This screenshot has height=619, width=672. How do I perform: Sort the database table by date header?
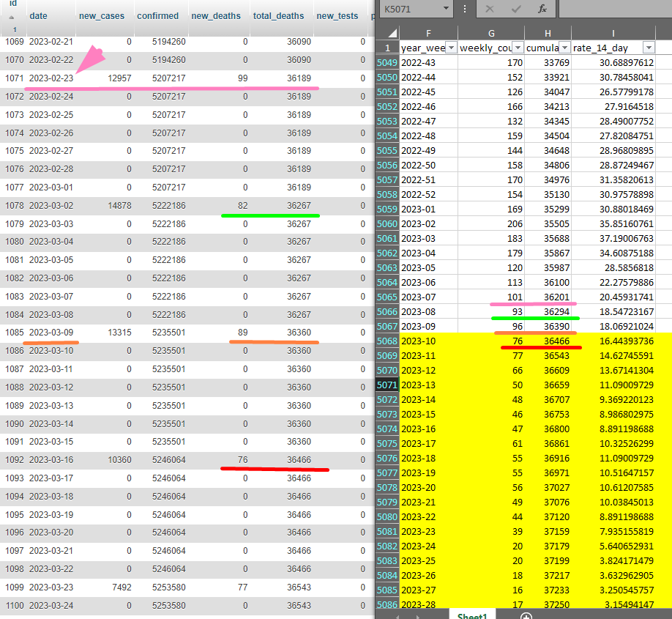tap(38, 16)
